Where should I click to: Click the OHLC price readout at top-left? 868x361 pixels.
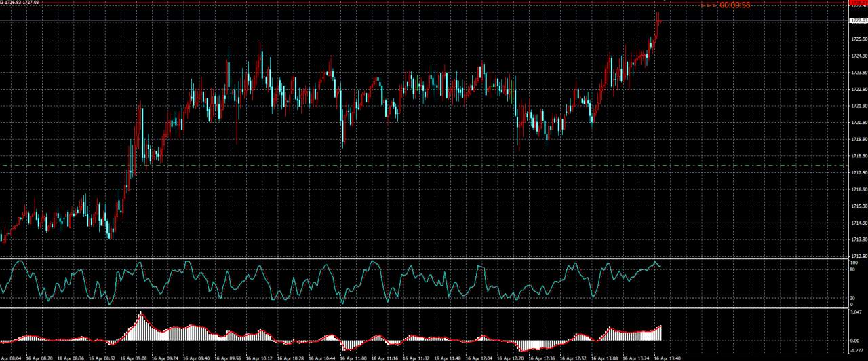(20, 2)
